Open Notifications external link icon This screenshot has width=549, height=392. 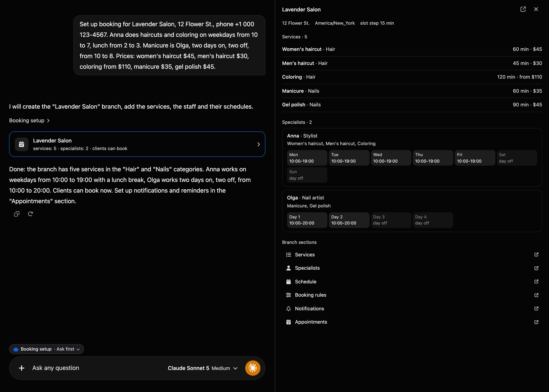pyautogui.click(x=536, y=308)
